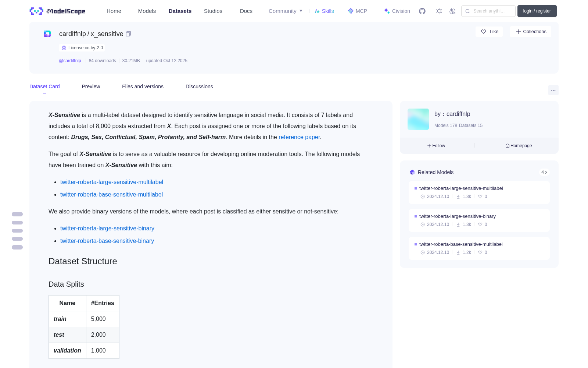Select the Dataset Card tab
Screen dimensions: 588x368
pos(44,86)
